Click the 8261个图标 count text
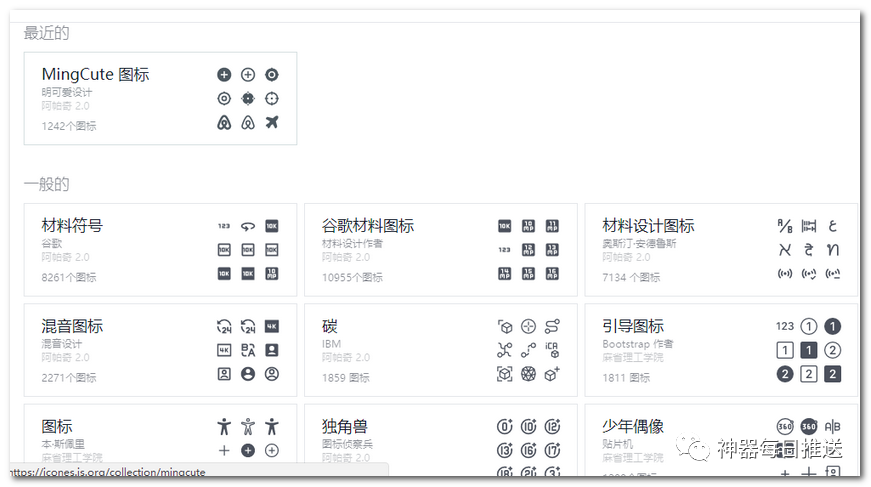 click(69, 277)
